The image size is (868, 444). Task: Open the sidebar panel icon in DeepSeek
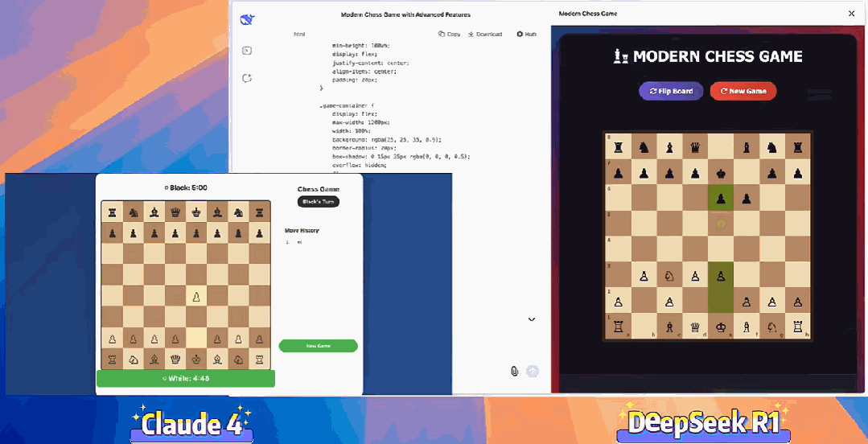click(x=247, y=51)
